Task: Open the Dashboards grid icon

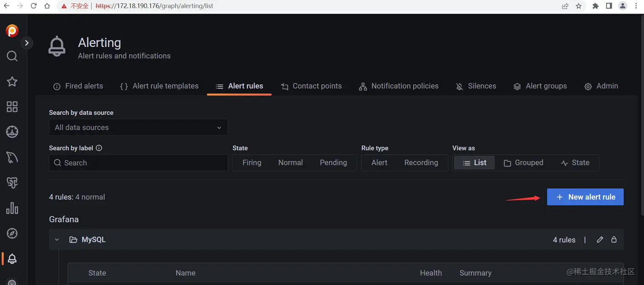Action: [x=12, y=107]
